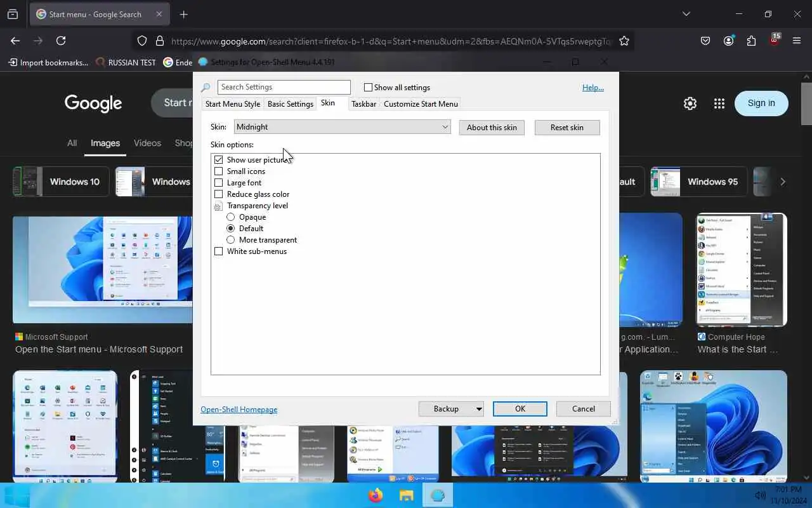Select Open-Shell settings taskbar icon
This screenshot has width=812, height=508.
point(437,495)
